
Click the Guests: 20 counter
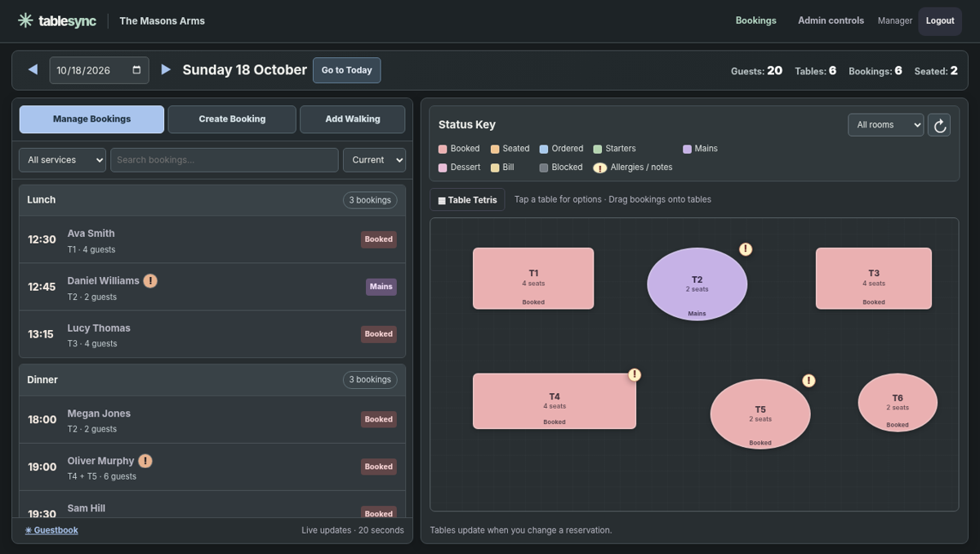tap(756, 71)
